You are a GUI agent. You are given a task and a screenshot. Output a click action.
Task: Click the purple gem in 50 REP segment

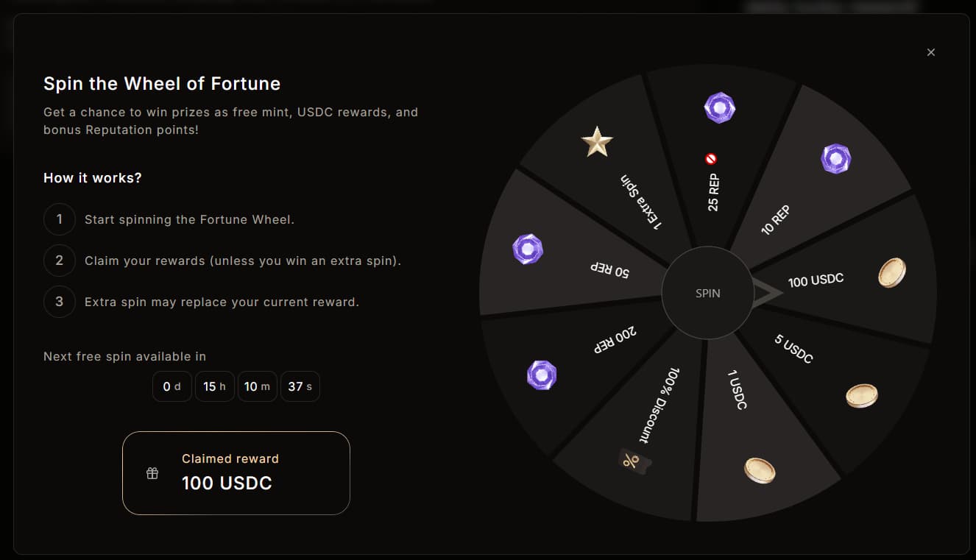coord(528,249)
